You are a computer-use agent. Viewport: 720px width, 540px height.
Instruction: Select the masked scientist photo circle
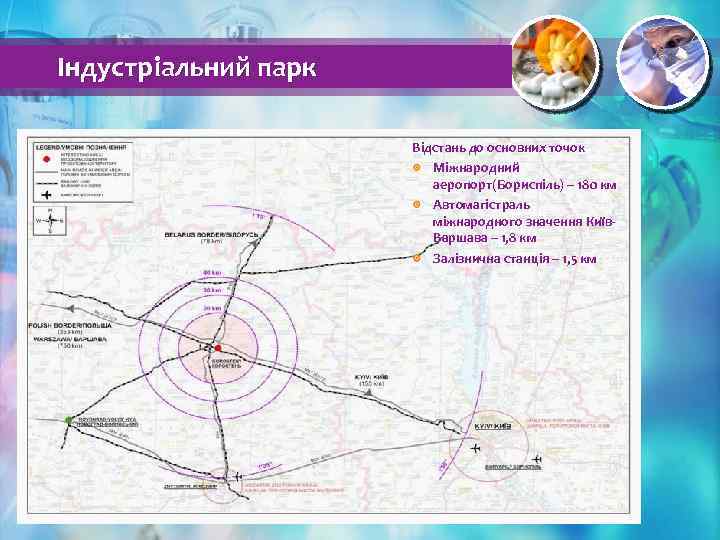663,63
